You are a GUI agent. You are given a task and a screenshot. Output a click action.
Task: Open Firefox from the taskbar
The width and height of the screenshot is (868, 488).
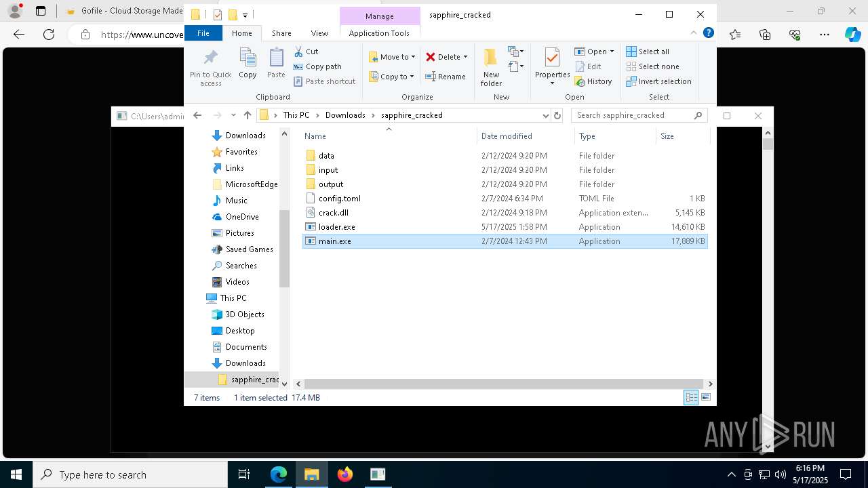345,474
